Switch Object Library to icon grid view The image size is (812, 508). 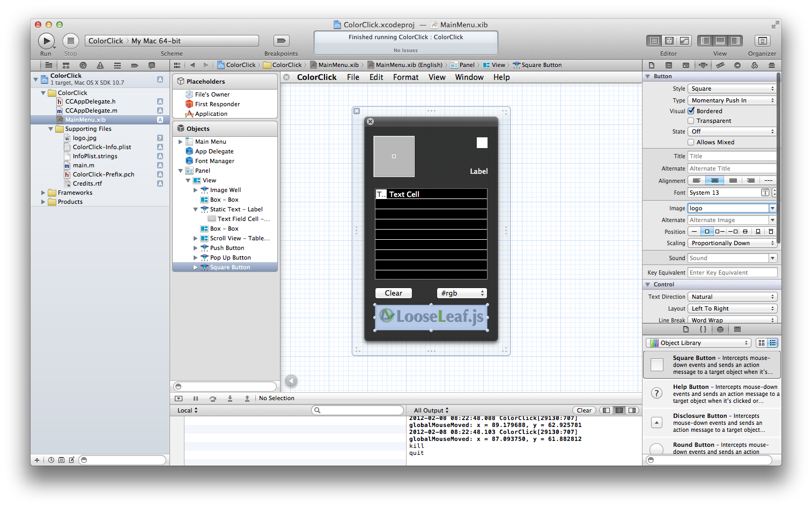point(762,343)
